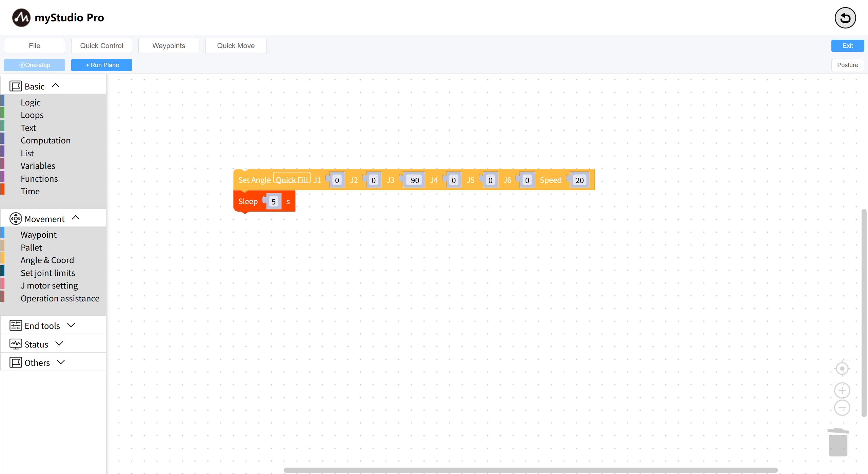Click the Status monitor icon

16,344
